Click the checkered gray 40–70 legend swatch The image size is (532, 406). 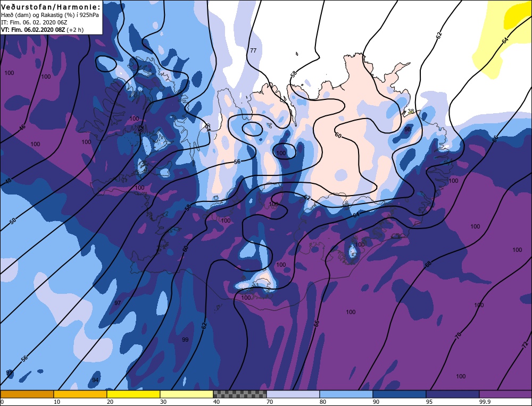(239, 394)
